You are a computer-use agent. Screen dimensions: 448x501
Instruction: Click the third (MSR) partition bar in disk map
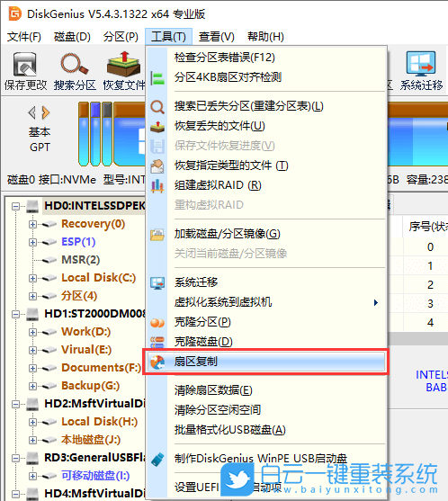[x=107, y=134]
